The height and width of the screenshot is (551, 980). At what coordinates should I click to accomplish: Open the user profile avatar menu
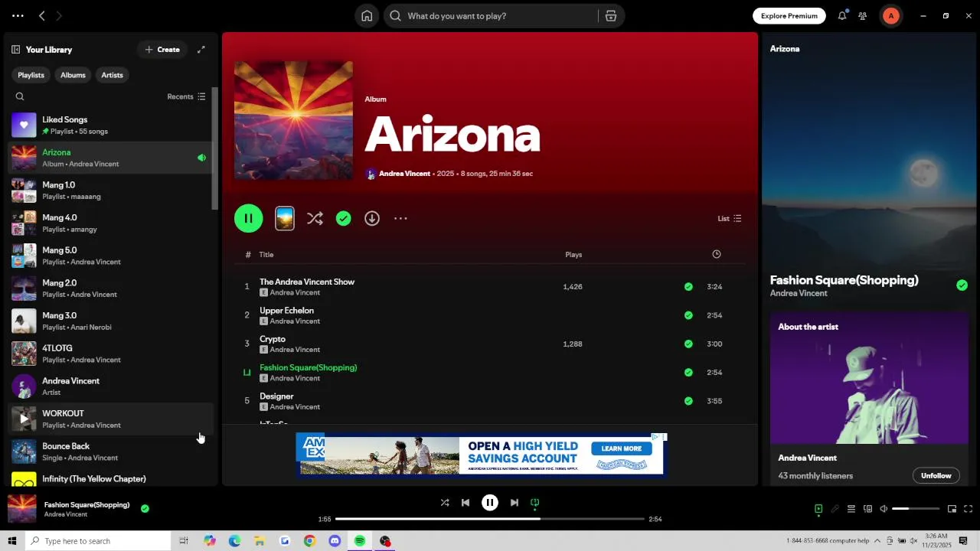coord(890,15)
